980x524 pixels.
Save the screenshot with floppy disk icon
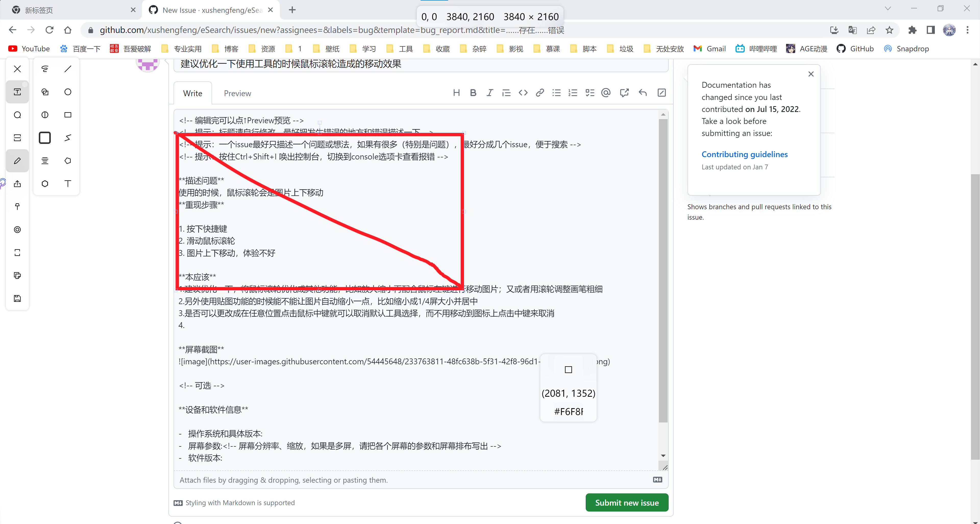pos(18,298)
